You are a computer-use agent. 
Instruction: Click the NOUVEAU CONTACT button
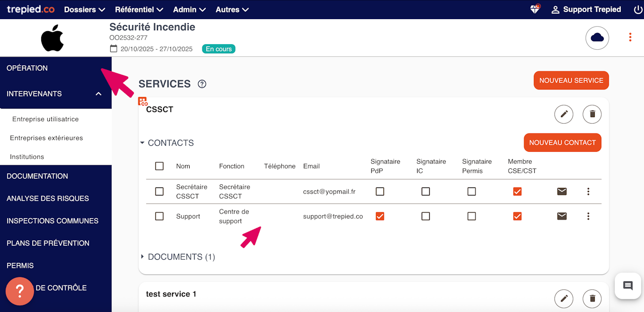(562, 143)
